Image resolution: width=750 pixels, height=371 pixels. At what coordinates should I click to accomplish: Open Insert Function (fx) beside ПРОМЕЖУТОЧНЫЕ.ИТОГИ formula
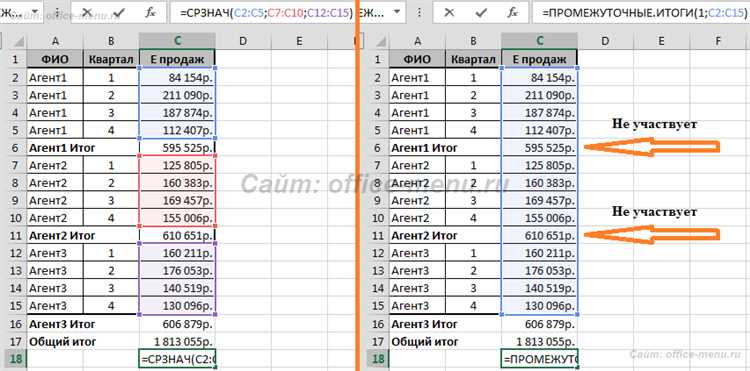point(512,13)
